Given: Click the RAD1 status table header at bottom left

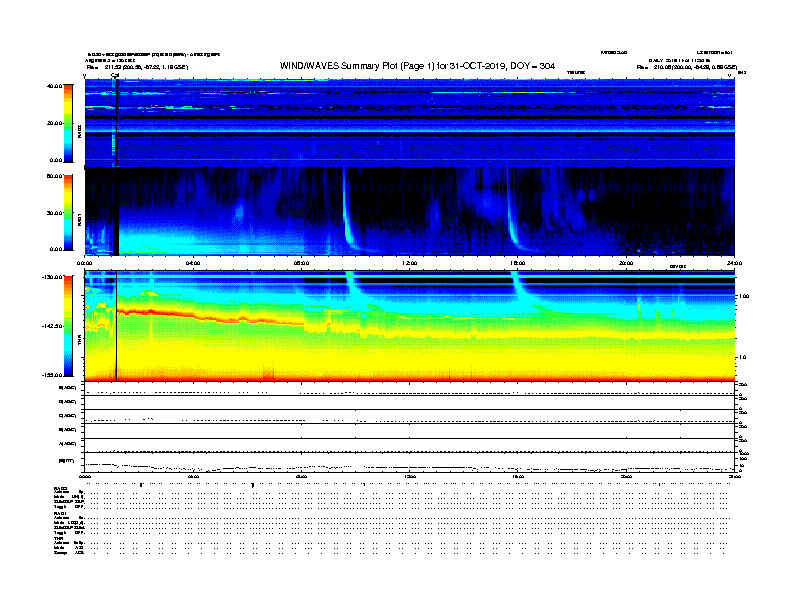Looking at the screenshot, I should pos(60,513).
